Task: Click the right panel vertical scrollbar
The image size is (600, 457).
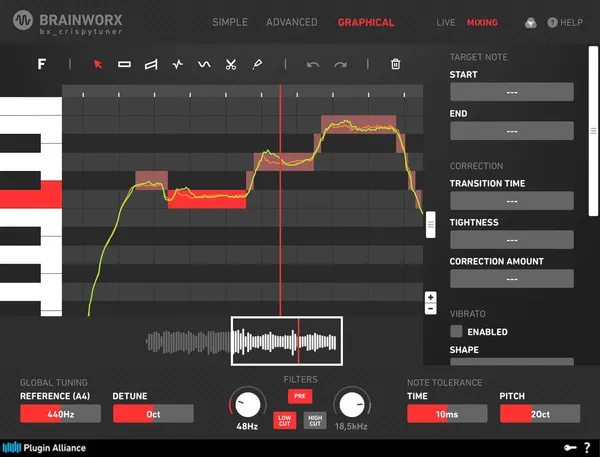Action: click(593, 131)
